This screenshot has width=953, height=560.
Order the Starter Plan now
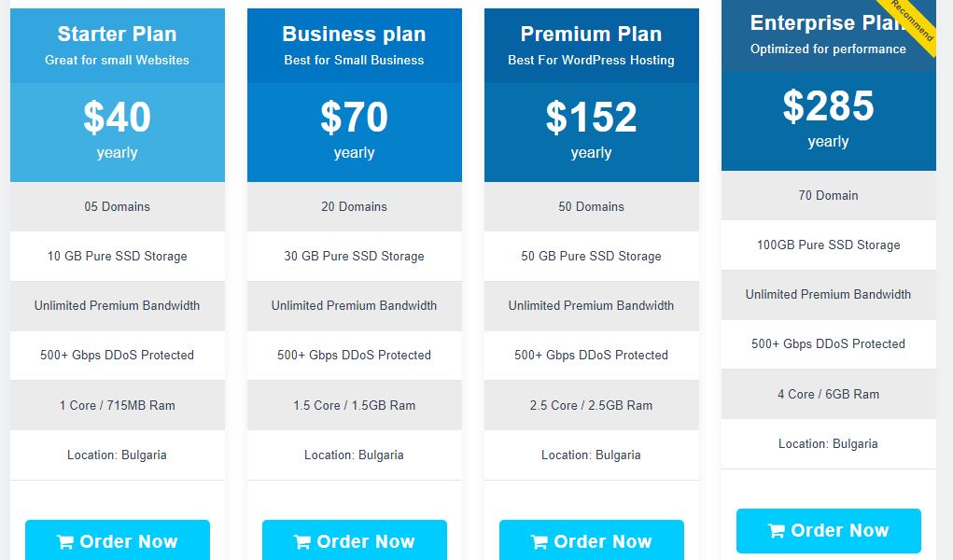[x=118, y=540]
